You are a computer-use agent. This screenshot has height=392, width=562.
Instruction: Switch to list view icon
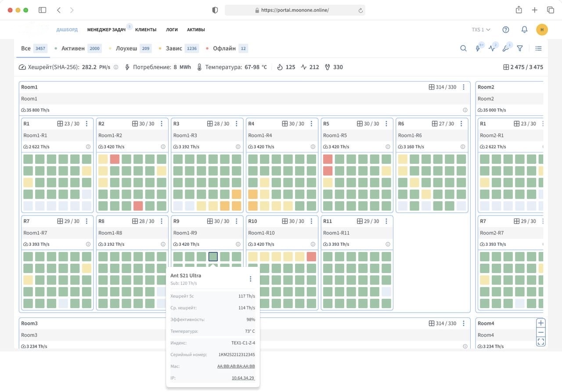pos(538,48)
